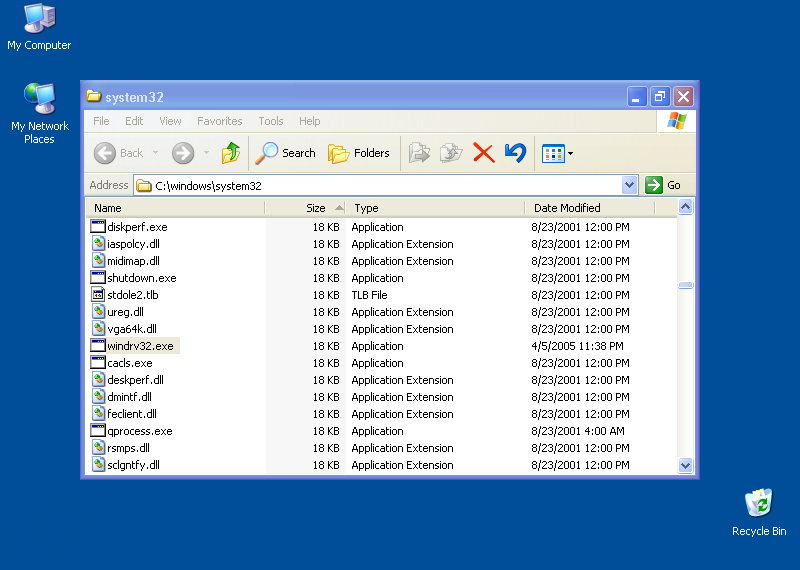
Task: Select the windrv32.exe file icon
Action: [98, 345]
